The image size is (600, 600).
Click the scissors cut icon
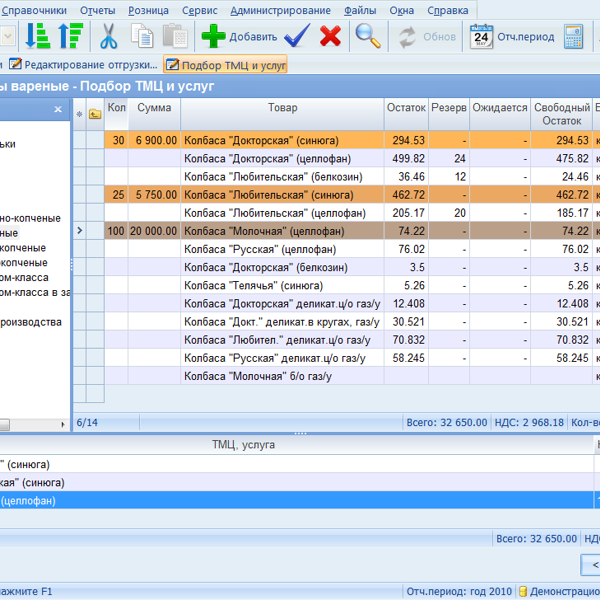(x=109, y=37)
